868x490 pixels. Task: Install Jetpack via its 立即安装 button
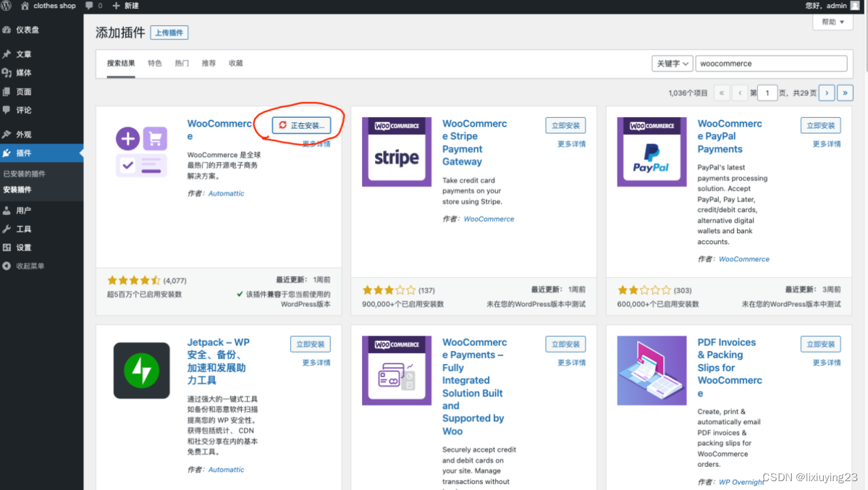(310, 344)
